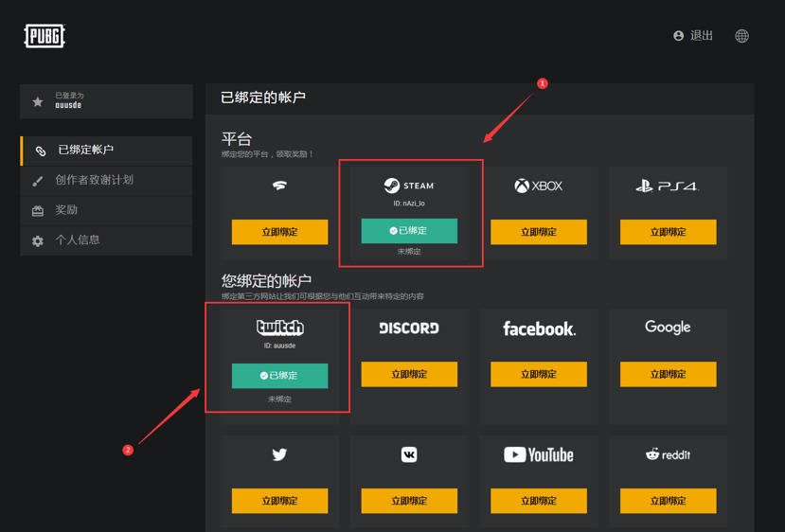Click the star icon by username auusde
This screenshot has width=785, height=532.
[x=38, y=101]
